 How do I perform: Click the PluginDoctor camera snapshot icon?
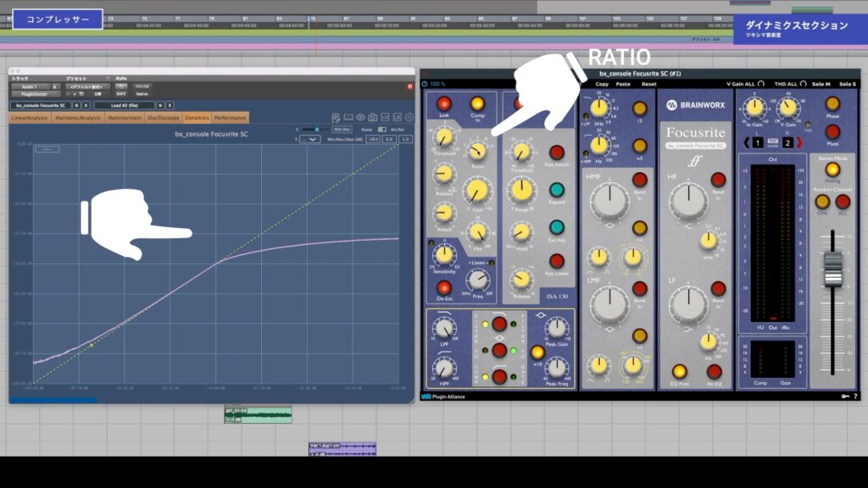pyautogui.click(x=373, y=117)
